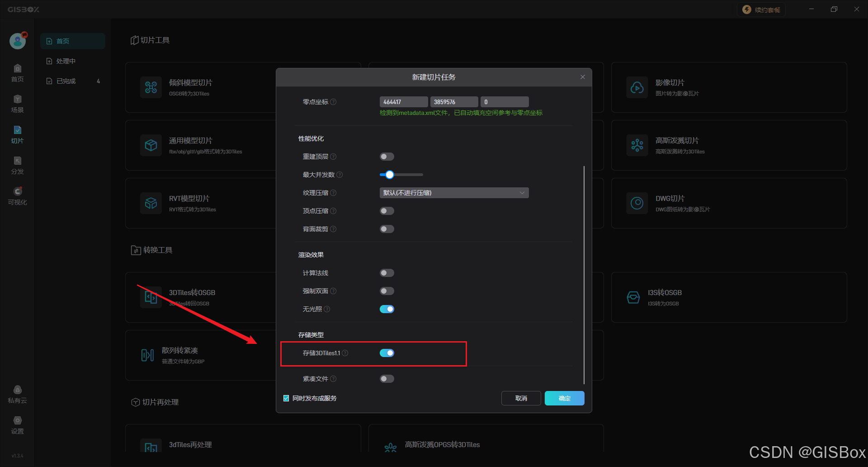Click the metadata.xml detection message
This screenshot has height=467, width=868.
tap(461, 113)
